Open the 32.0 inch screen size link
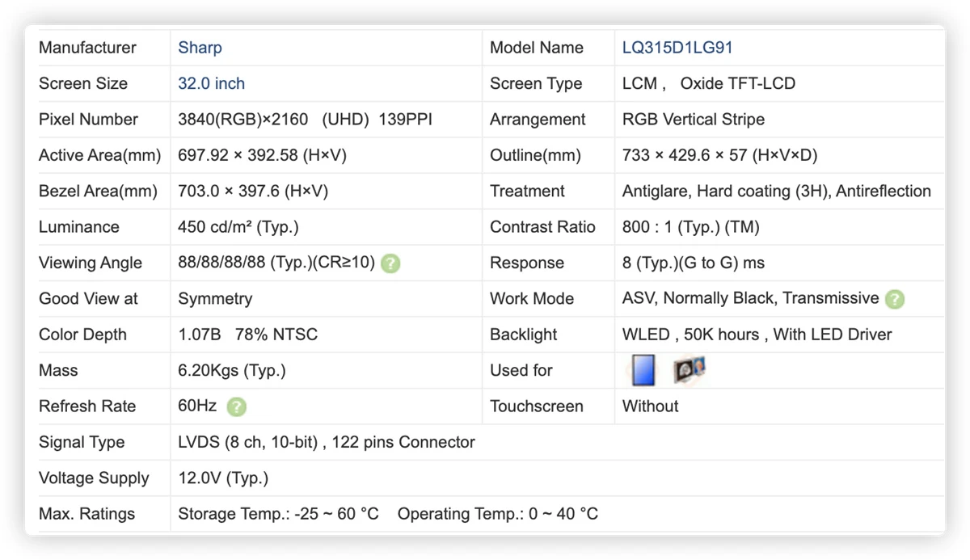This screenshot has width=970, height=560. click(x=211, y=83)
